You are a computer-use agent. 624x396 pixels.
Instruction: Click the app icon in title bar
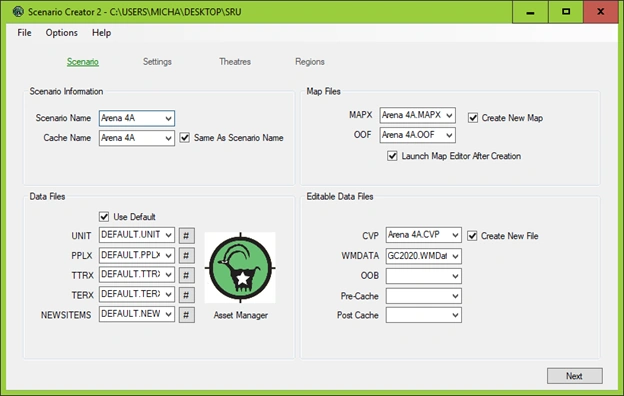18,12
